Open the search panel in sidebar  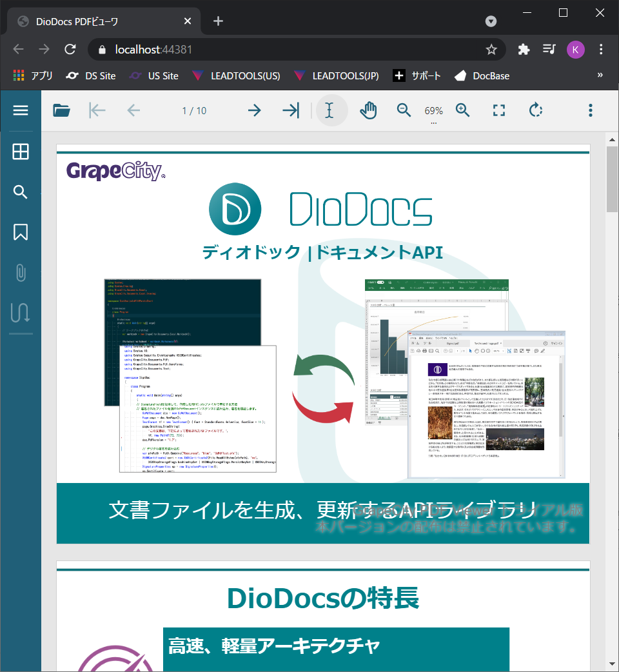point(21,192)
